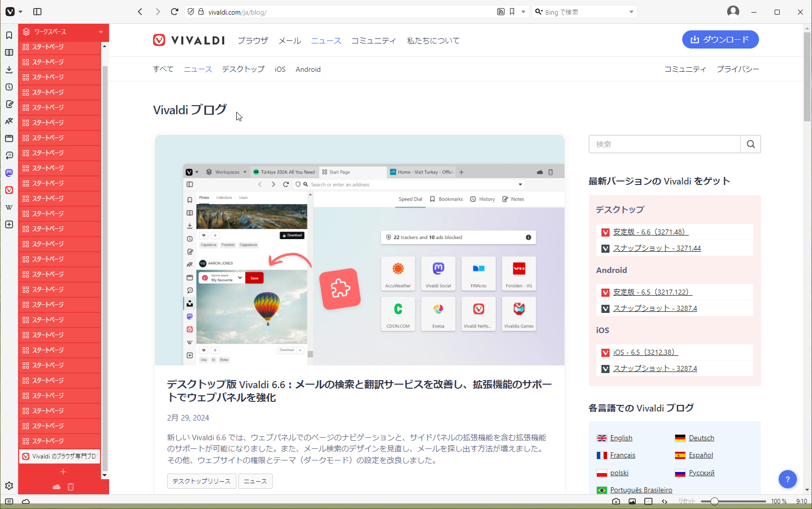Image resolution: width=812 pixels, height=509 pixels.
Task: Open the プライバシー link
Action: tap(738, 69)
